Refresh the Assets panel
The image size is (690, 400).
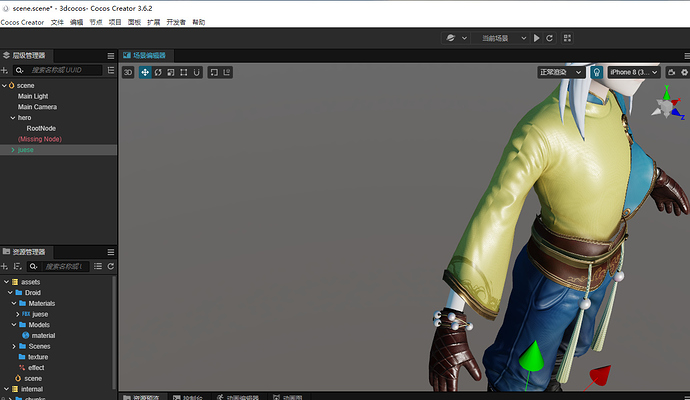point(110,266)
